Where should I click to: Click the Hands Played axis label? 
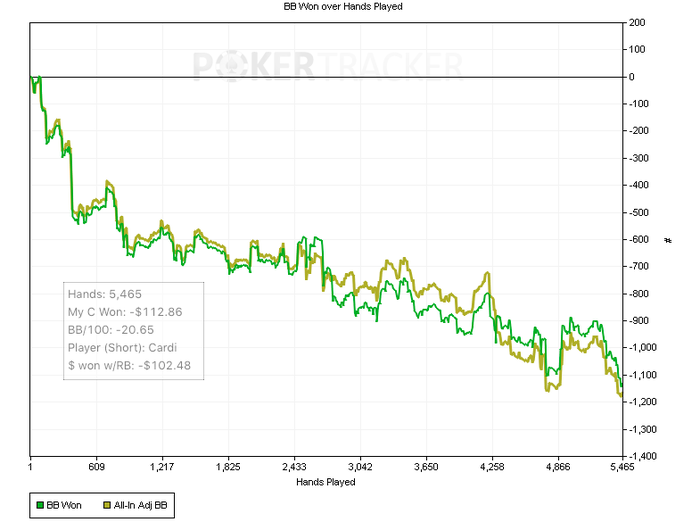tap(325, 482)
